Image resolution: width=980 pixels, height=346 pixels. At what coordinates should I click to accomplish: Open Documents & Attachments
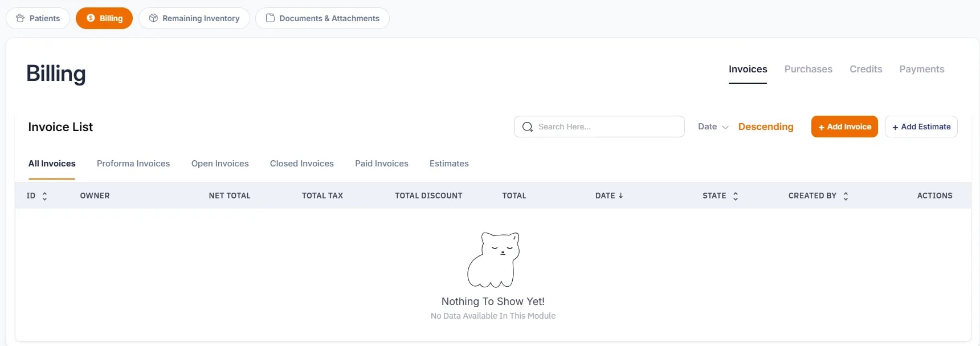pos(322,18)
